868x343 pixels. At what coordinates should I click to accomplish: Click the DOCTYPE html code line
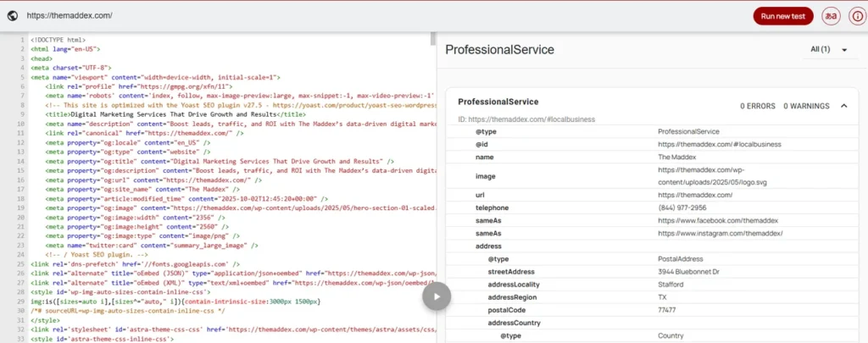[58, 41]
